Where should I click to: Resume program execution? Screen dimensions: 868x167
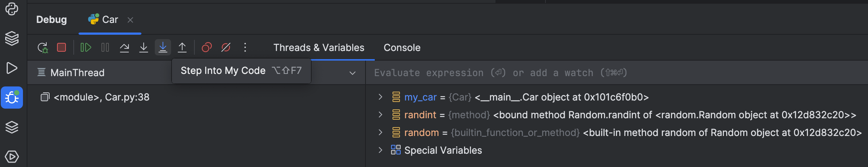click(x=86, y=48)
